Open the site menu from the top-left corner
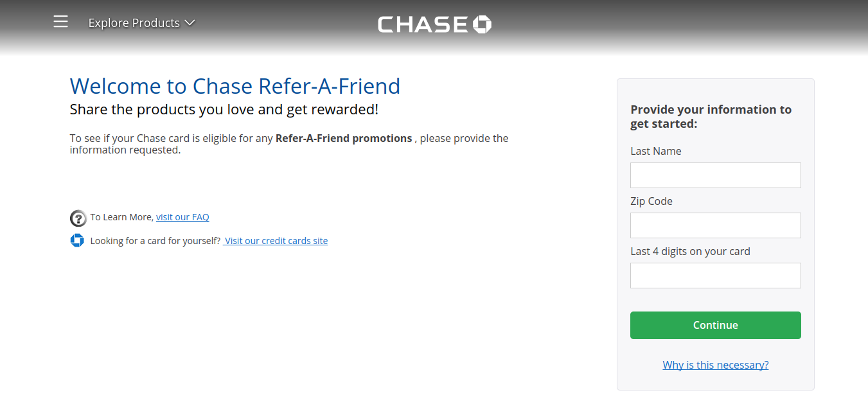The height and width of the screenshot is (395, 868). (x=60, y=21)
